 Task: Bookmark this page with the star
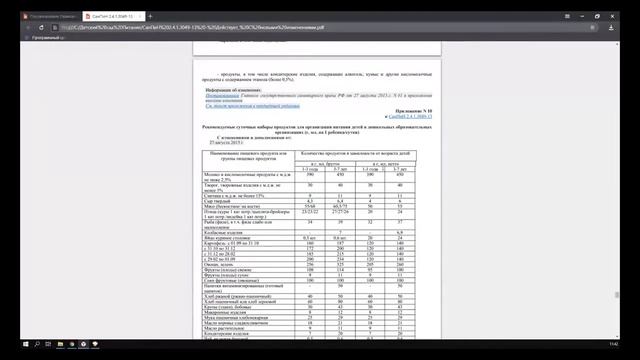click(x=593, y=27)
